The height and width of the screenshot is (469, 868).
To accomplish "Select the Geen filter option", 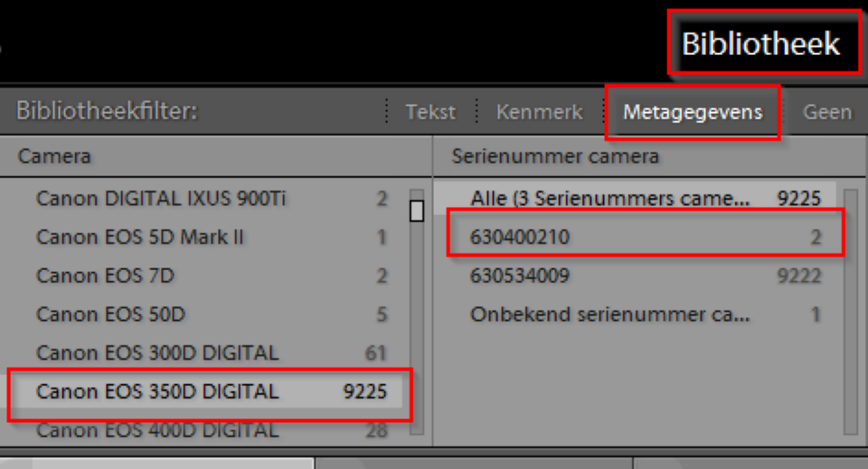I will pos(827,112).
